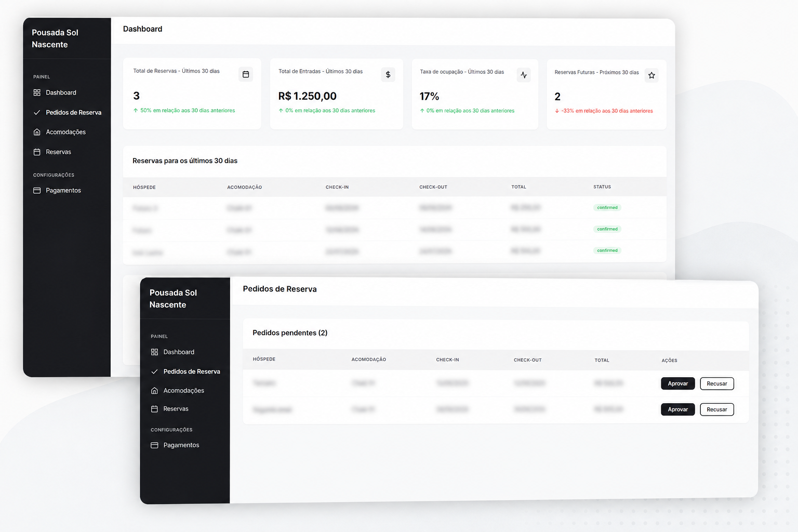The width and height of the screenshot is (798, 532).
Task: Reject the second pending request with Recusar
Action: point(717,409)
